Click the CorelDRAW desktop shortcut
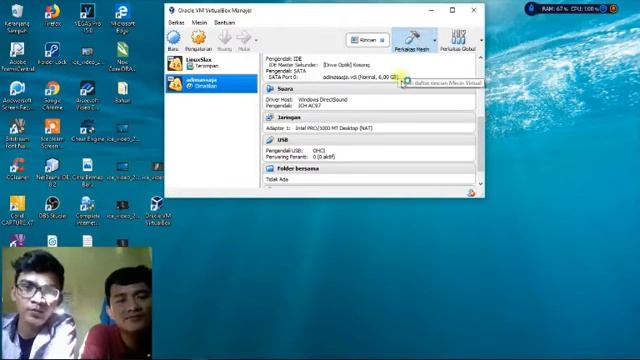This screenshot has width=640, height=360. coord(122,57)
